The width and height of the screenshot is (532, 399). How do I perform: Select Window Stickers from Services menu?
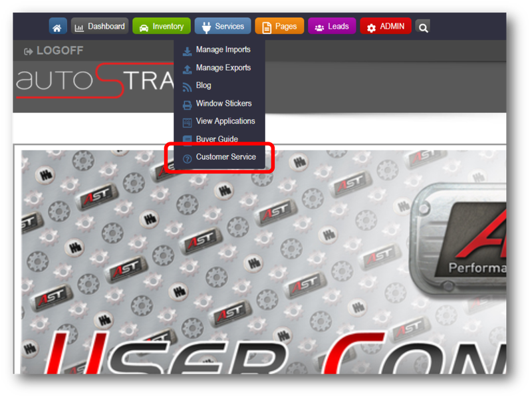pos(219,104)
